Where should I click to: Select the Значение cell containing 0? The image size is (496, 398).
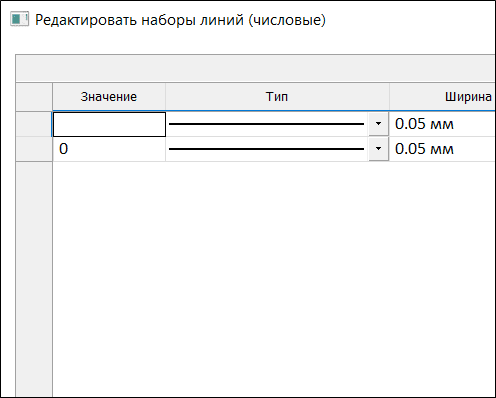109,149
